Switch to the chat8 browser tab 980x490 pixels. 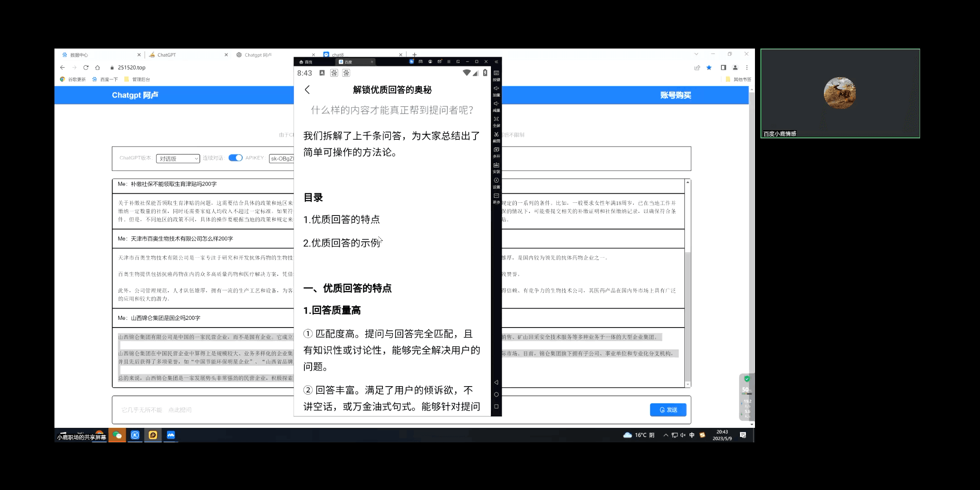point(363,54)
